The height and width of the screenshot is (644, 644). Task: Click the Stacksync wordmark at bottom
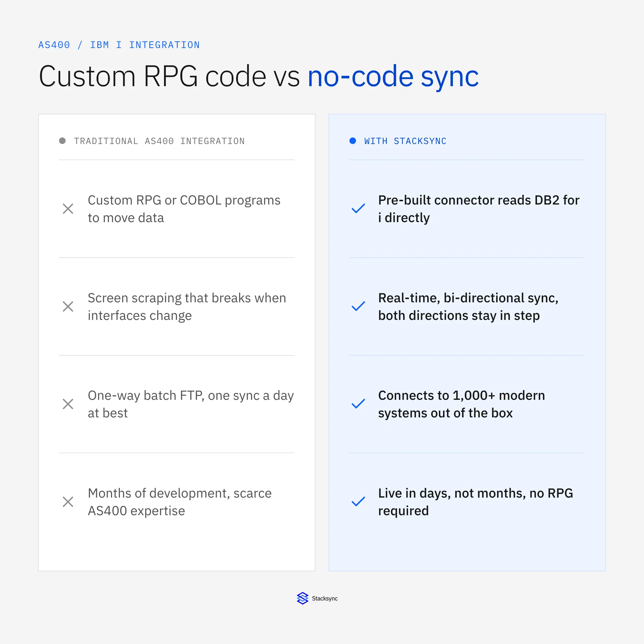[x=325, y=599]
